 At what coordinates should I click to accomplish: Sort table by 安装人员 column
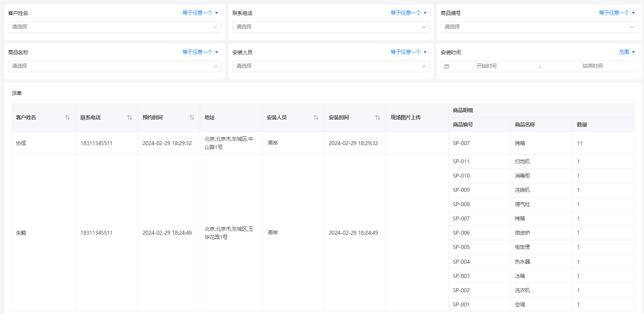click(x=316, y=118)
